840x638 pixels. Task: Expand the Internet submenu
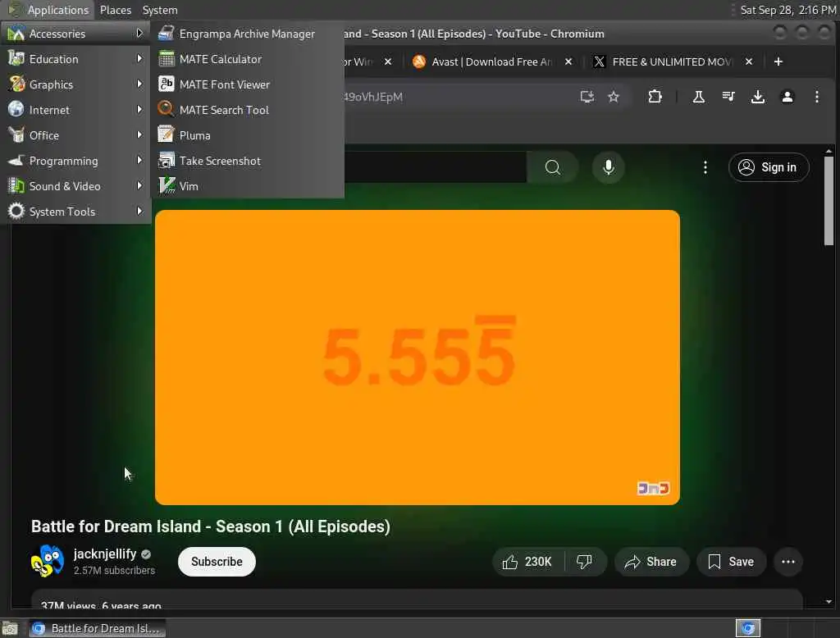coord(75,110)
